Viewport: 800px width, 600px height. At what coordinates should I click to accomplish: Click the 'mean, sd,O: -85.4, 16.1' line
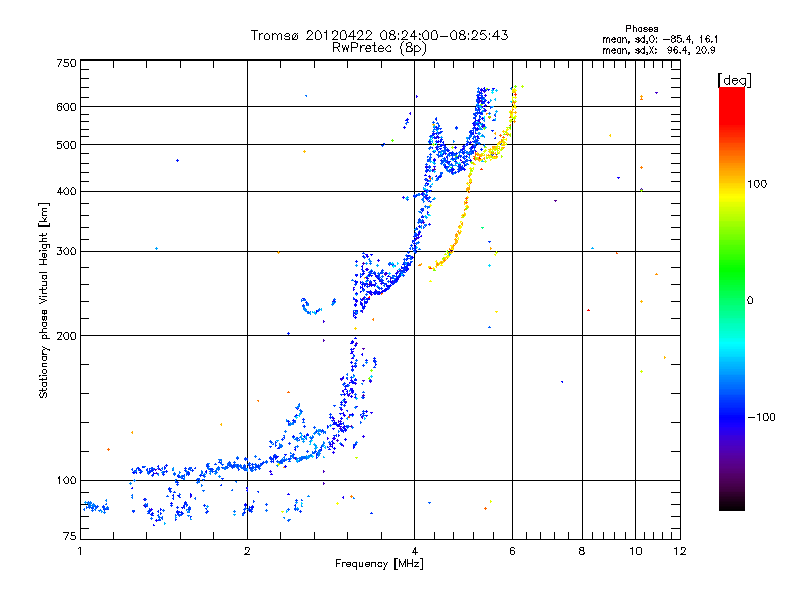pyautogui.click(x=660, y=39)
